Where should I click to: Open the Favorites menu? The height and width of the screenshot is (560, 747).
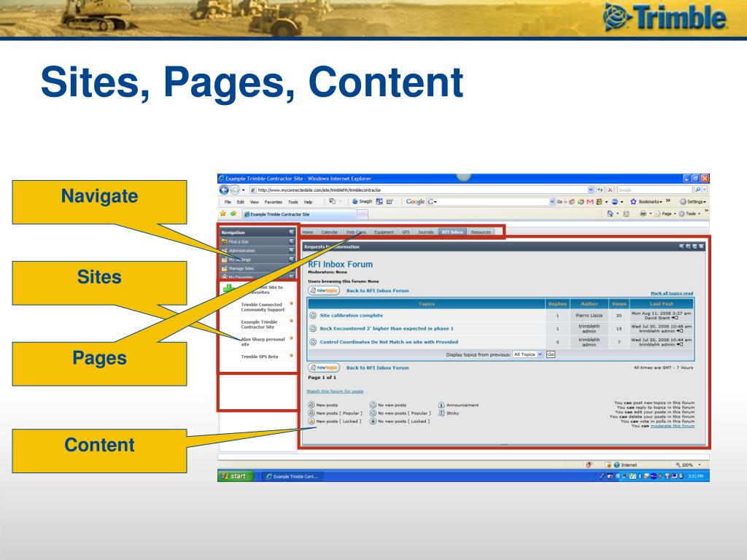[274, 202]
